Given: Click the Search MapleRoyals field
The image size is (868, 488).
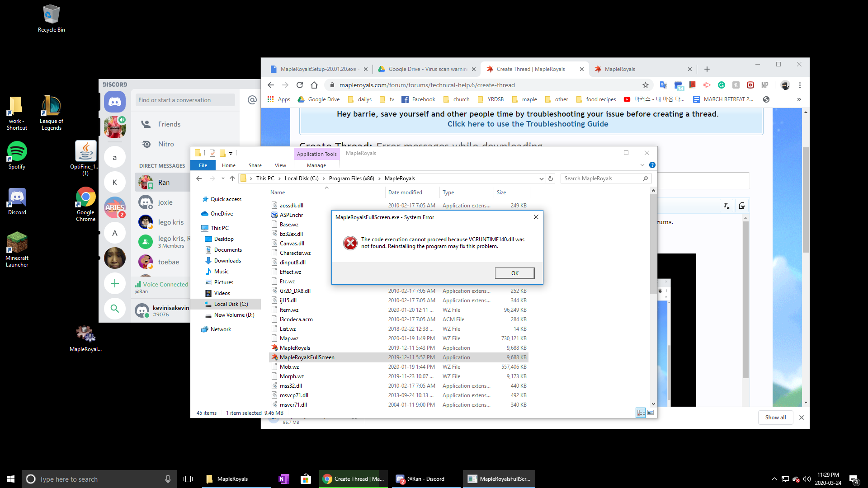Looking at the screenshot, I should click(606, 178).
